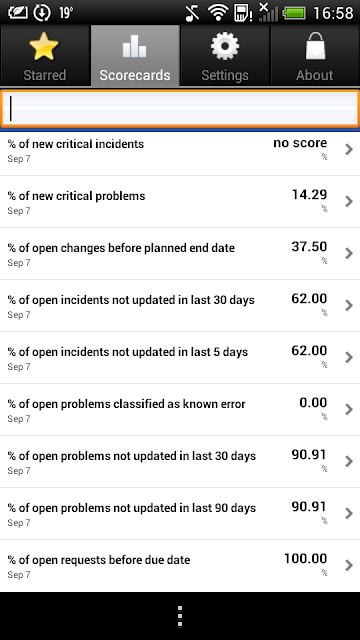Switch to the About tab label
The width and height of the screenshot is (360, 640).
coord(315,75)
